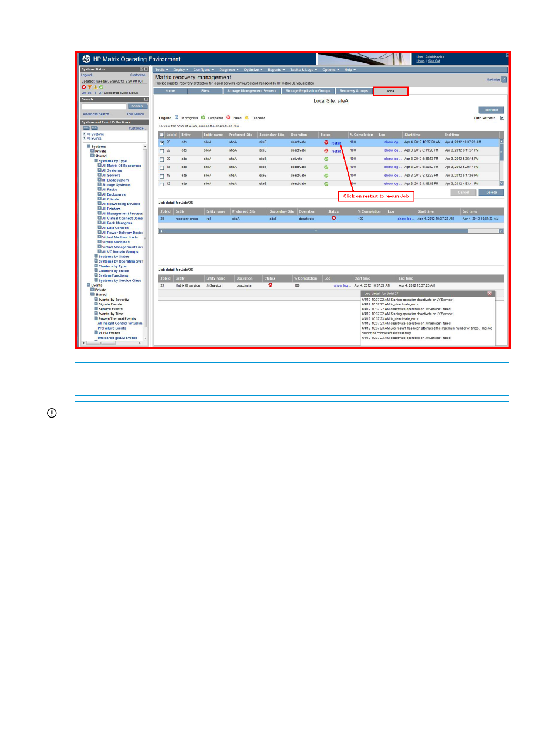Click the Completed green check legend icon
Image resolution: width=560 pixels, height=746 pixels.
[x=204, y=117]
